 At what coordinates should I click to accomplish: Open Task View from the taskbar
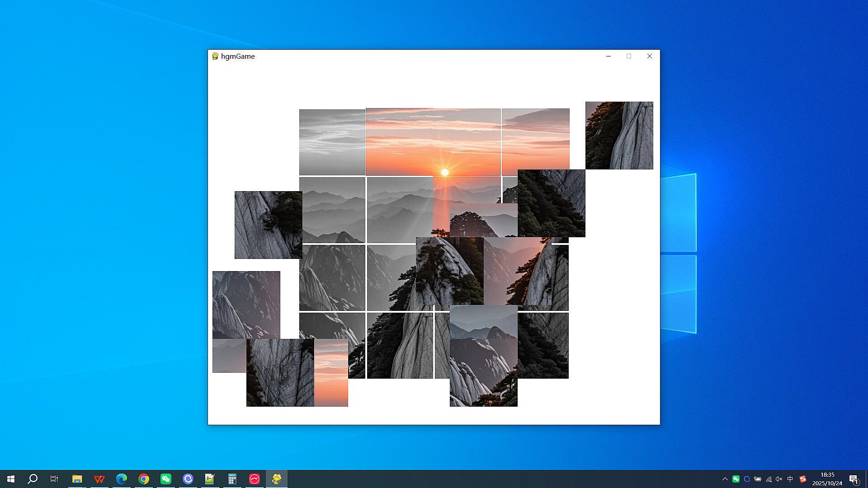pyautogui.click(x=54, y=479)
